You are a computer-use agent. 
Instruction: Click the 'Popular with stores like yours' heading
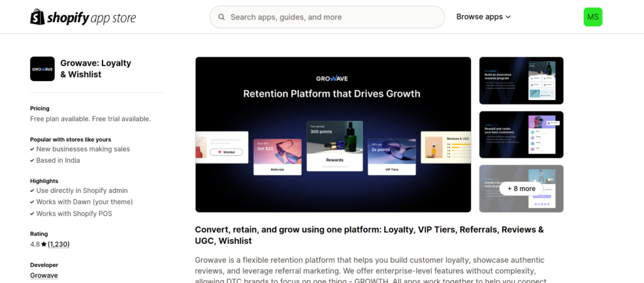[70, 139]
